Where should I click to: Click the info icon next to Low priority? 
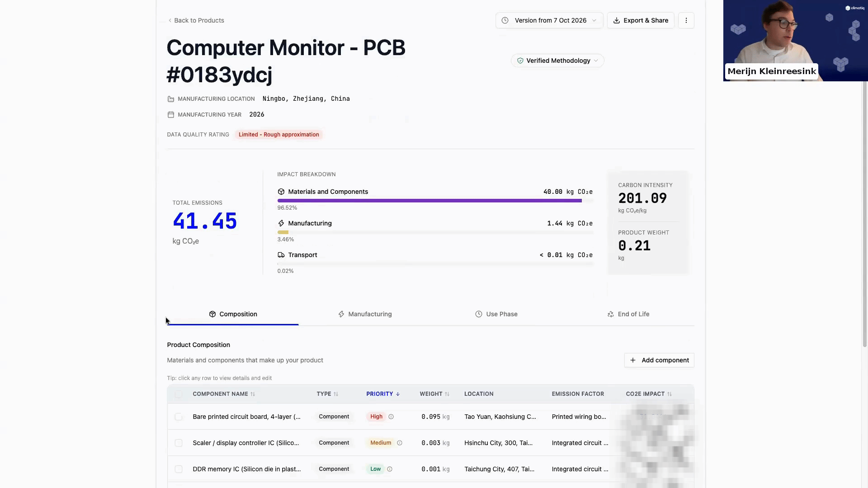[390, 469]
